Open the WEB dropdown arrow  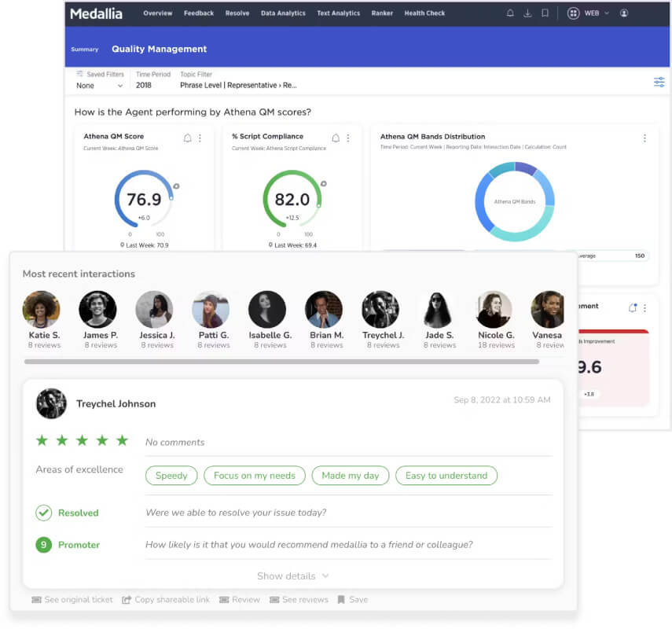coord(607,13)
